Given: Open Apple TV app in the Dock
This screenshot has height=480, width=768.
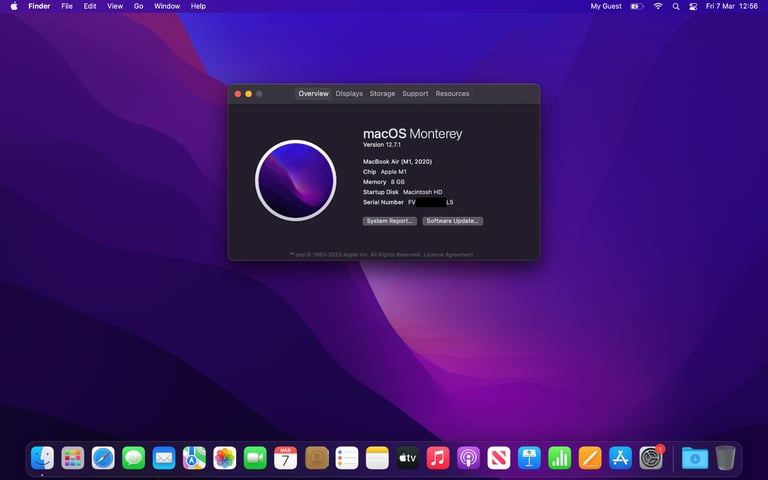Looking at the screenshot, I should pyautogui.click(x=408, y=458).
